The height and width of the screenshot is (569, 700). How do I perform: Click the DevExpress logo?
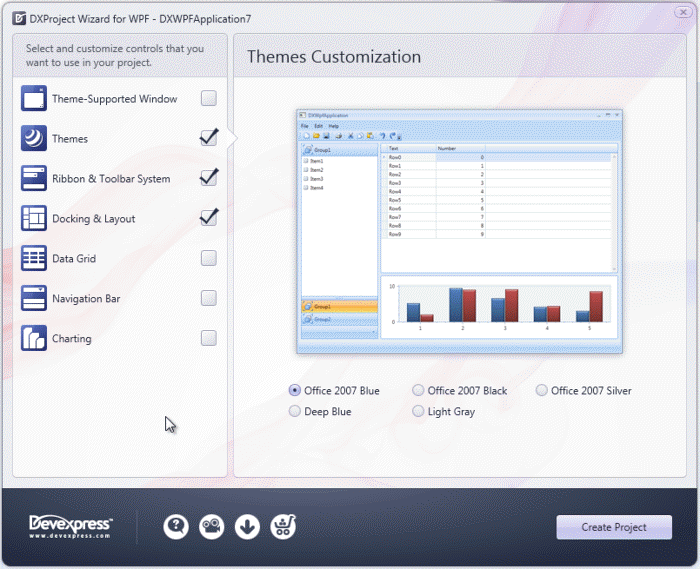click(71, 527)
